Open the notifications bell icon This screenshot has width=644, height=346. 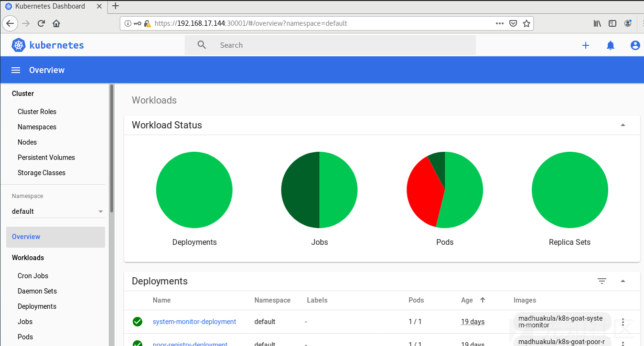(x=611, y=45)
